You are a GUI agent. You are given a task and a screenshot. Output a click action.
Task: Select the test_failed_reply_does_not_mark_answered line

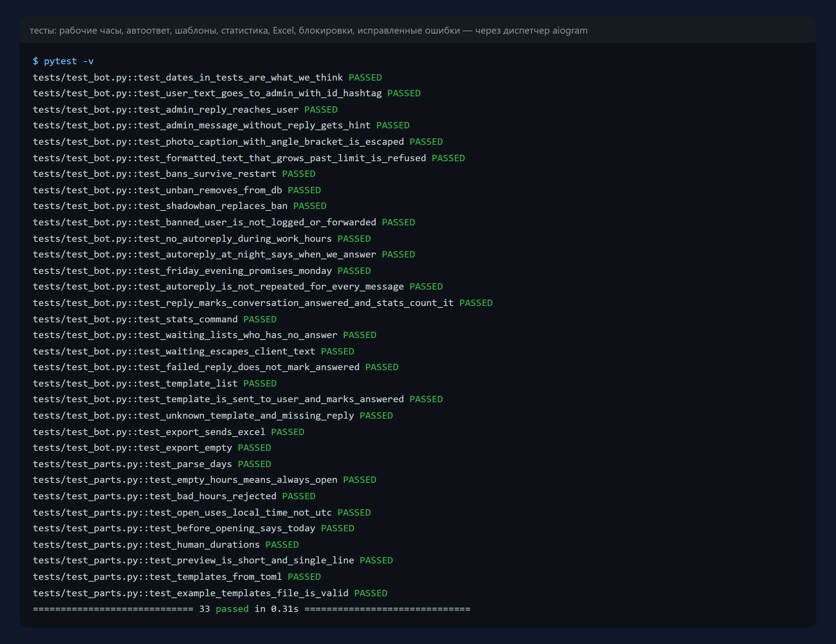tap(215, 367)
